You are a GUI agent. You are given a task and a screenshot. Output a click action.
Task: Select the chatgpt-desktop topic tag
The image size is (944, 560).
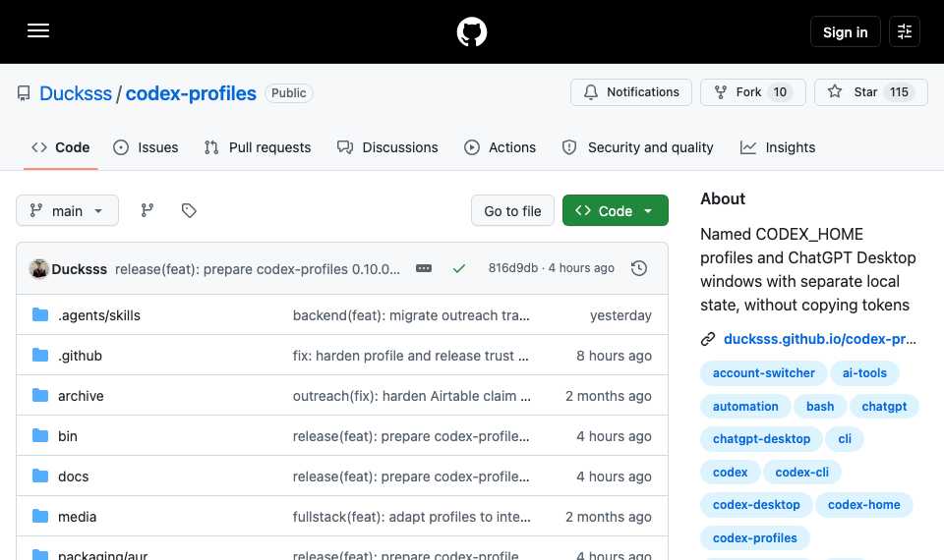click(761, 439)
